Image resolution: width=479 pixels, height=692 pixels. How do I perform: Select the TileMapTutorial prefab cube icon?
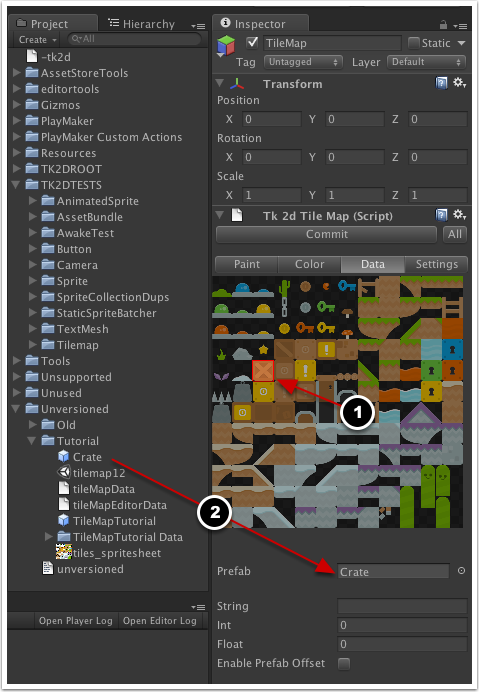64,520
